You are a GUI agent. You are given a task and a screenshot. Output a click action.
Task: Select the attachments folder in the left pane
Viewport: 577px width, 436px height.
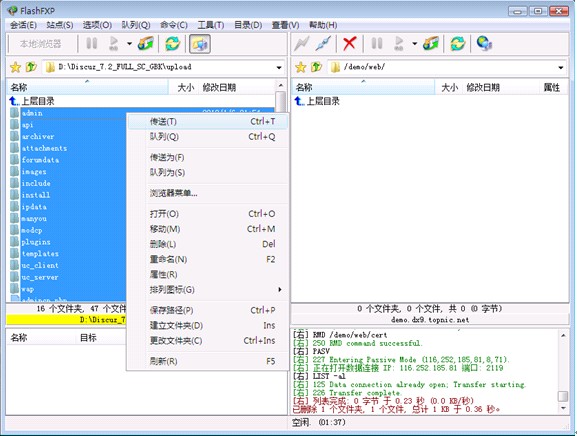point(44,148)
